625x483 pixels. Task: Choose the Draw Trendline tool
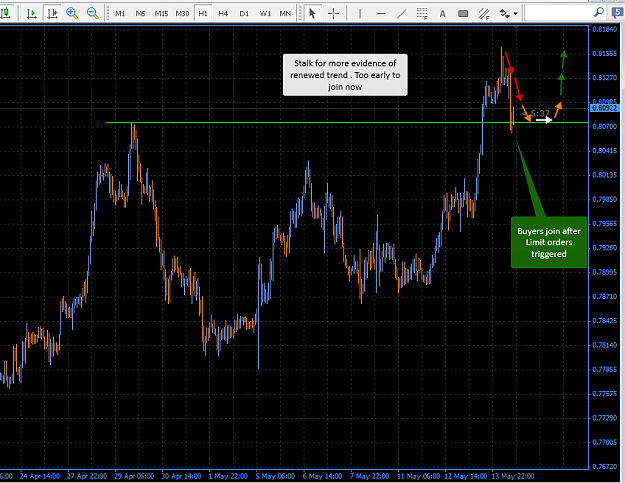point(401,14)
